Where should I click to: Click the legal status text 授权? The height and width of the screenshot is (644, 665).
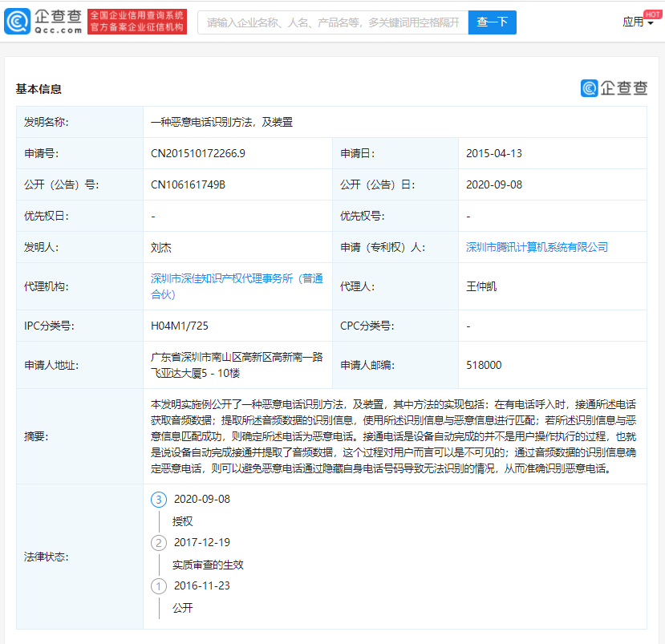click(182, 521)
